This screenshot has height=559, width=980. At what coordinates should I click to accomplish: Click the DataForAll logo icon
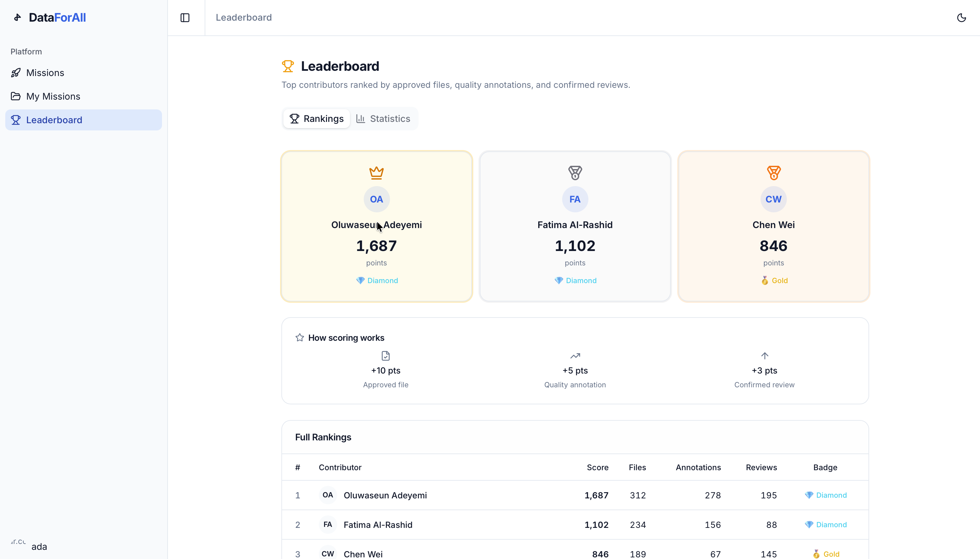pyautogui.click(x=17, y=18)
